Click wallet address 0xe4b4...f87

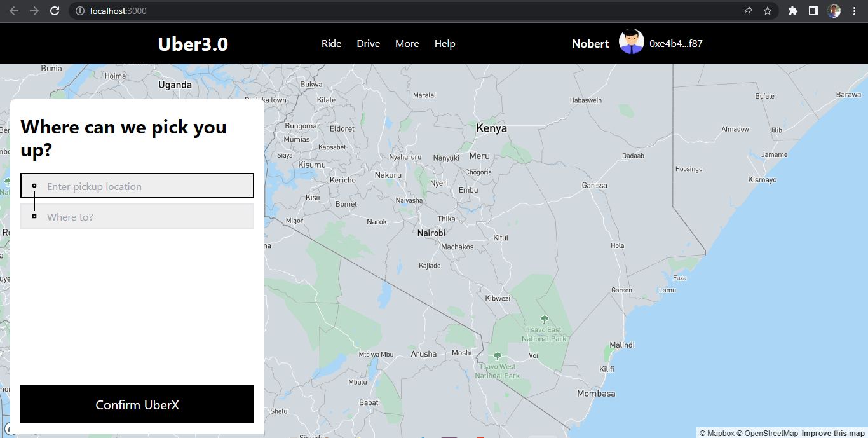click(x=676, y=44)
